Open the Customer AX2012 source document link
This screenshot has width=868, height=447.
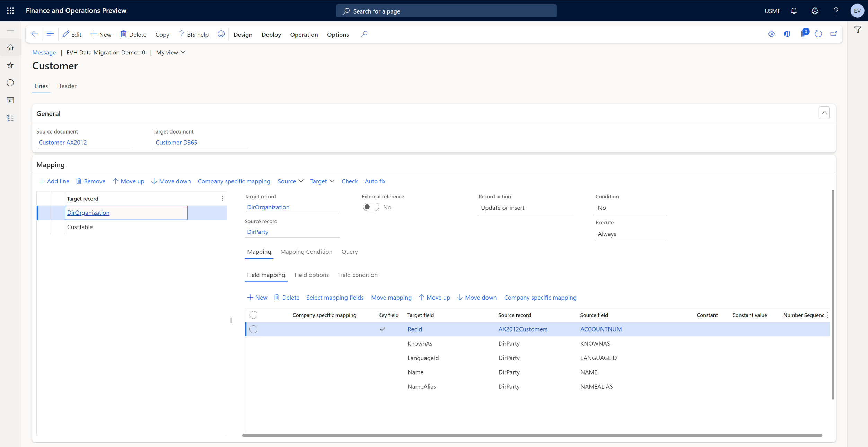(63, 142)
